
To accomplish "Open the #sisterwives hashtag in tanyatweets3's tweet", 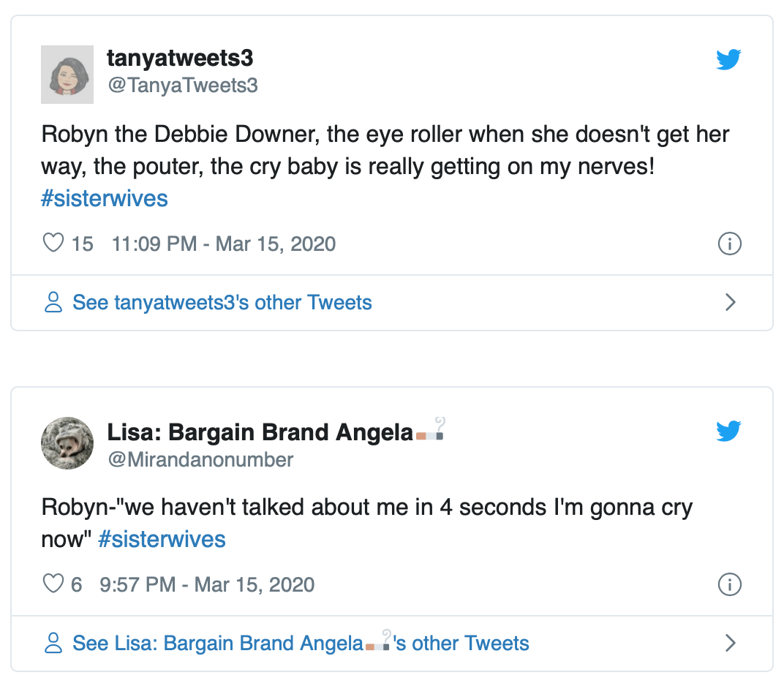I will 105,198.
